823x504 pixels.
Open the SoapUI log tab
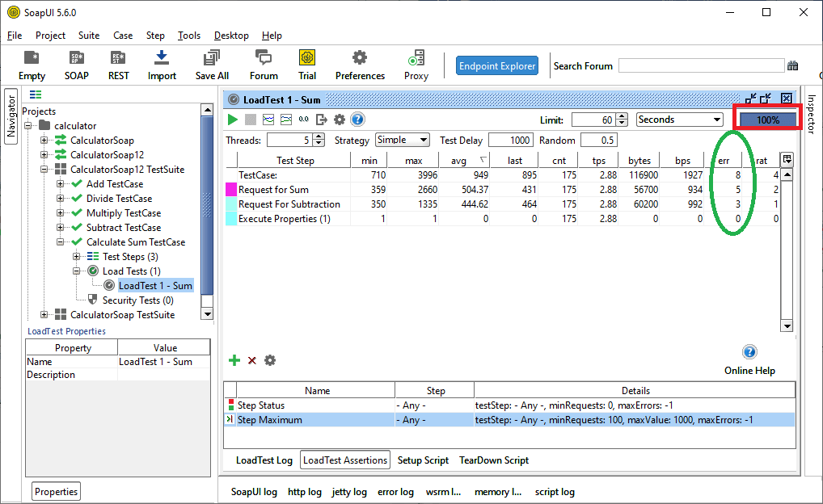(x=254, y=492)
